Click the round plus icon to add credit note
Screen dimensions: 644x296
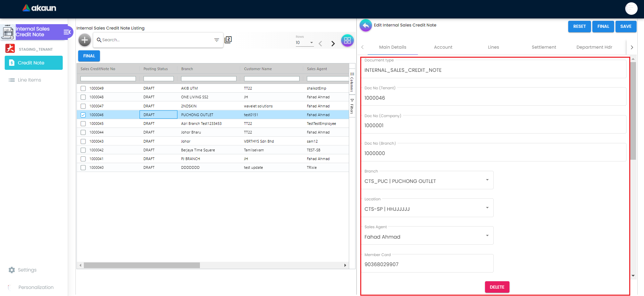[x=85, y=40]
